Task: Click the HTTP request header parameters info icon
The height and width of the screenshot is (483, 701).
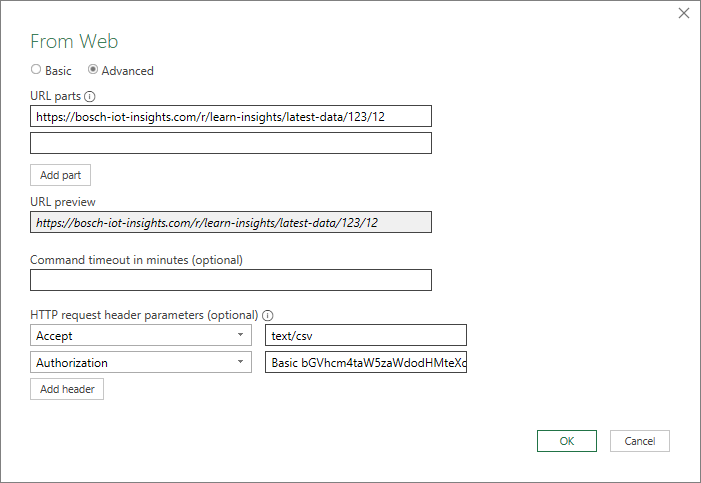Action: (267, 314)
